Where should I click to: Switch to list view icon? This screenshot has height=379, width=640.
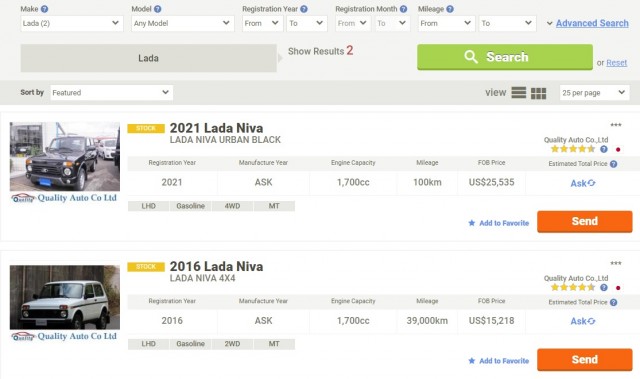[518, 93]
